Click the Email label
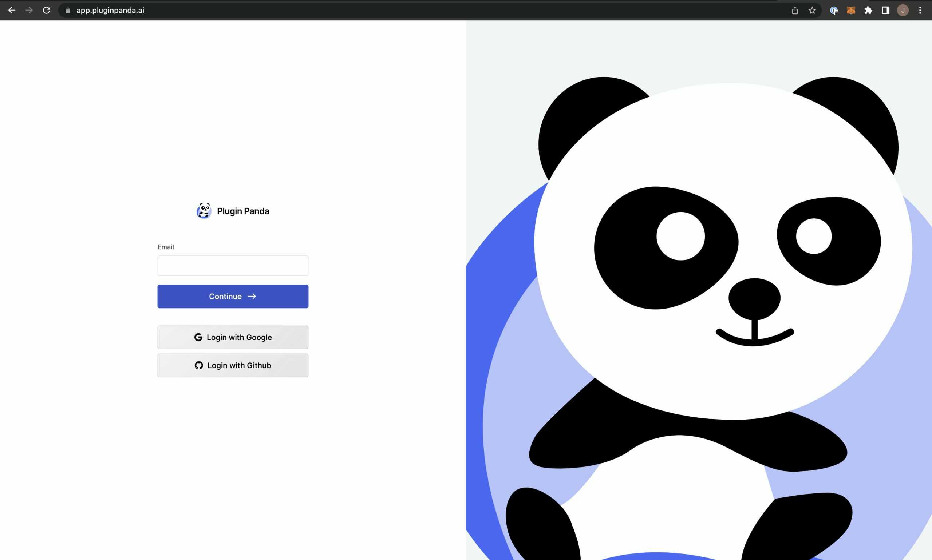The image size is (932, 560). tap(166, 247)
